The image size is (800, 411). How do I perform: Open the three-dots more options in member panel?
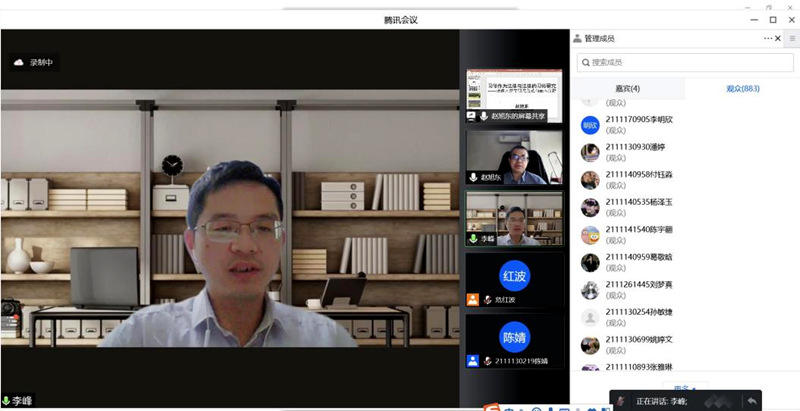tap(768, 38)
